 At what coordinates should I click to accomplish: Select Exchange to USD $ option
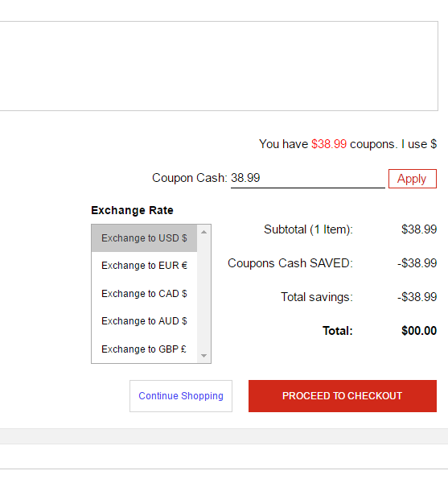click(144, 238)
